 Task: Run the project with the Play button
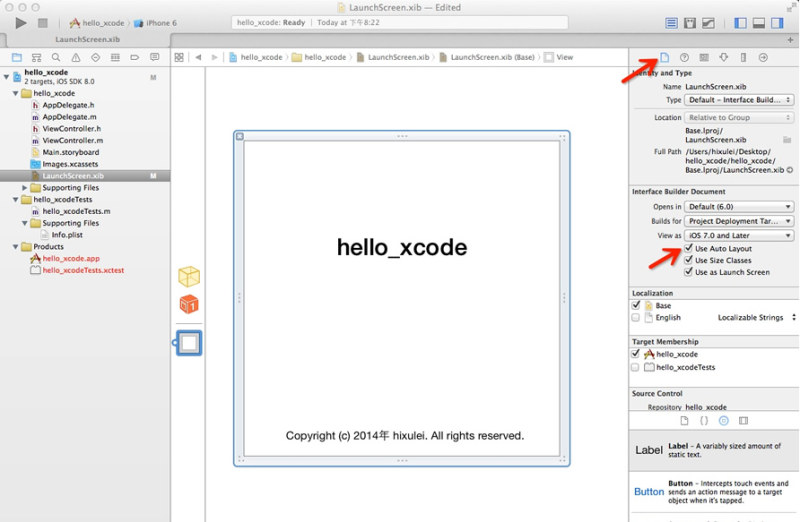[21, 23]
